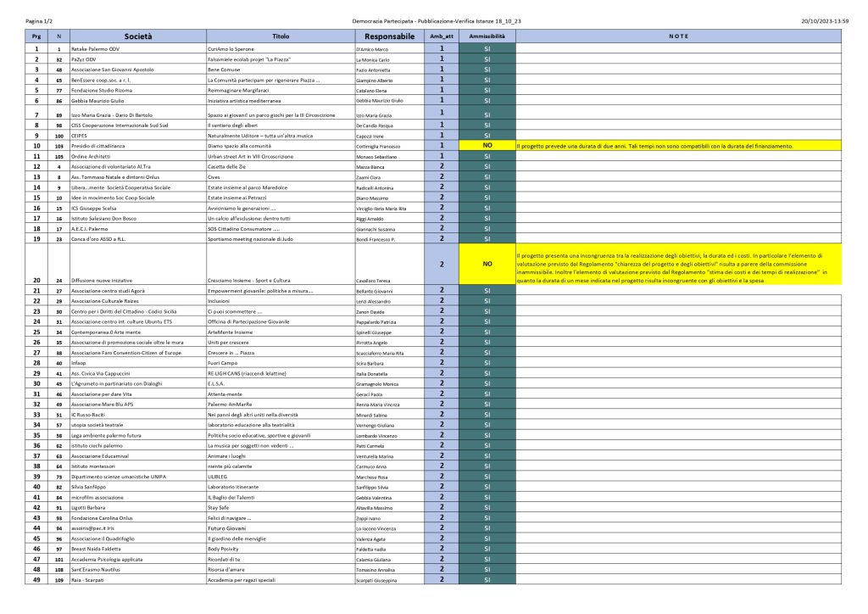The width and height of the screenshot is (868, 614).
Task: Select the Ordine Architetti cell
Action: click(x=93, y=157)
